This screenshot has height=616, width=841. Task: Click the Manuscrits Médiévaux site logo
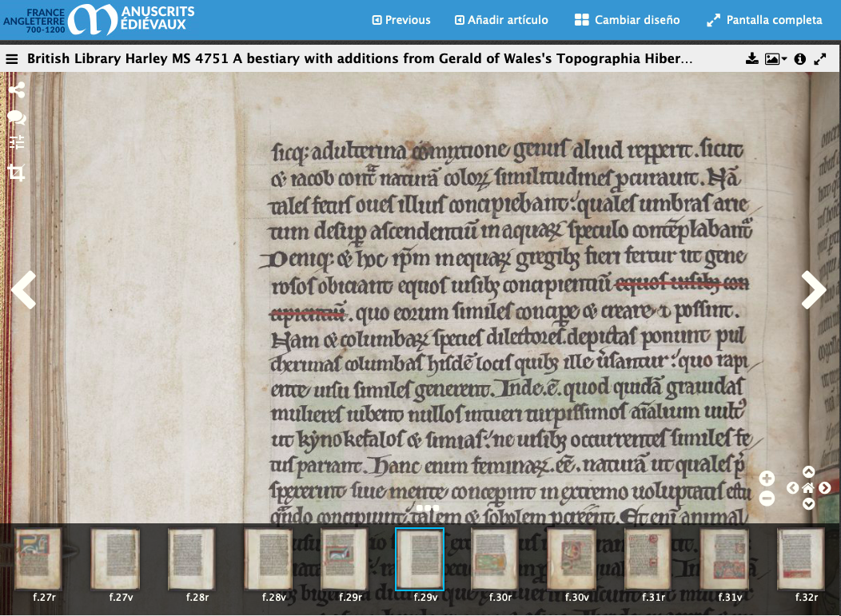98,19
